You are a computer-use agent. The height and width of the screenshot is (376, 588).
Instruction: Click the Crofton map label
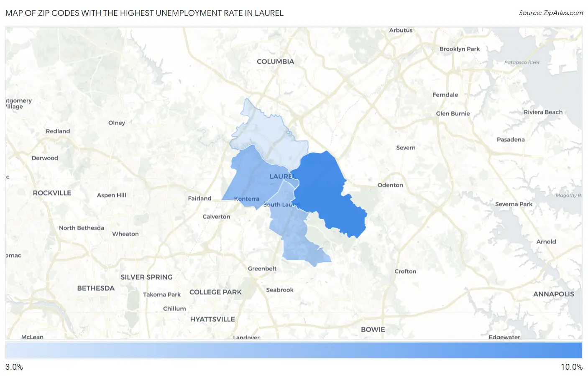405,271
